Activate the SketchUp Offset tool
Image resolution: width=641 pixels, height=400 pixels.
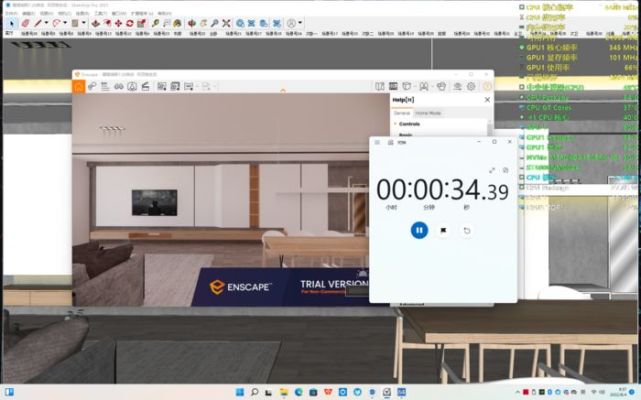tap(107, 23)
